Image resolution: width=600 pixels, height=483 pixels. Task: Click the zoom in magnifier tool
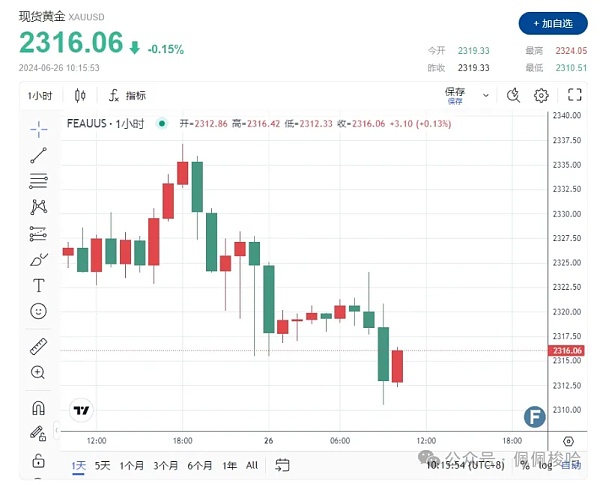tap(38, 372)
